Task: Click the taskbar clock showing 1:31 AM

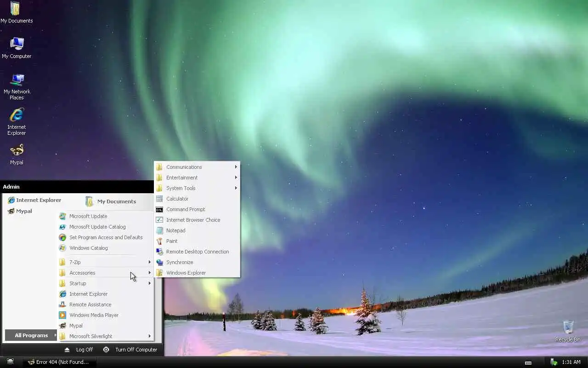Action: coord(571,362)
